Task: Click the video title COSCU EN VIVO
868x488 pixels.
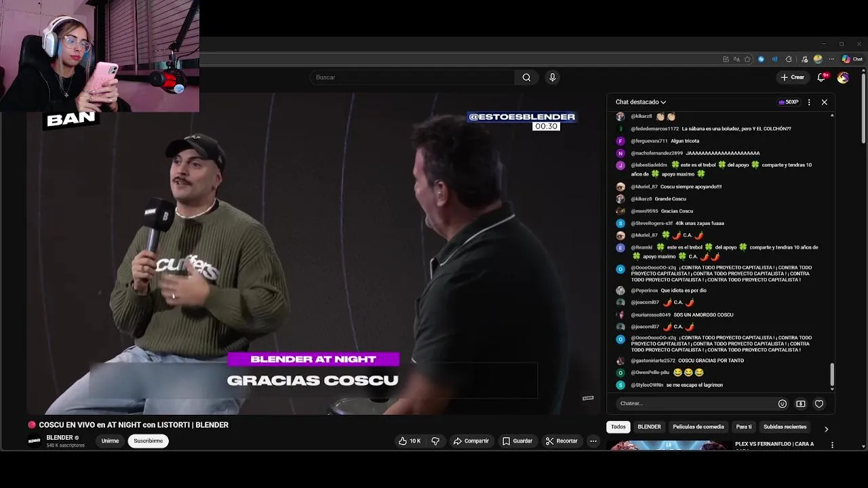Action: [134, 425]
